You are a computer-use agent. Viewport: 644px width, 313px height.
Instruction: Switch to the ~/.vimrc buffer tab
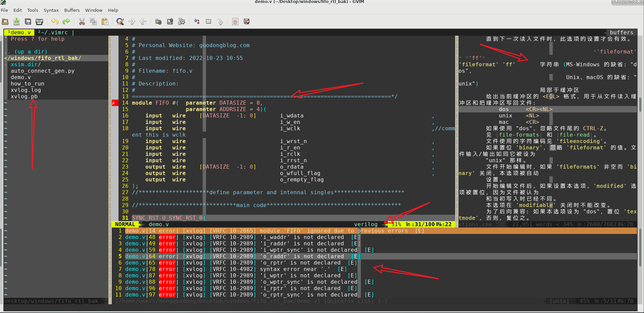55,32
